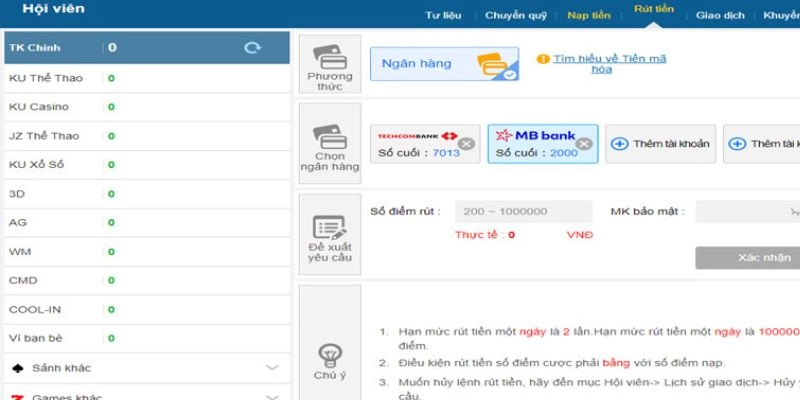Select the 3D wallet row

(x=147, y=194)
